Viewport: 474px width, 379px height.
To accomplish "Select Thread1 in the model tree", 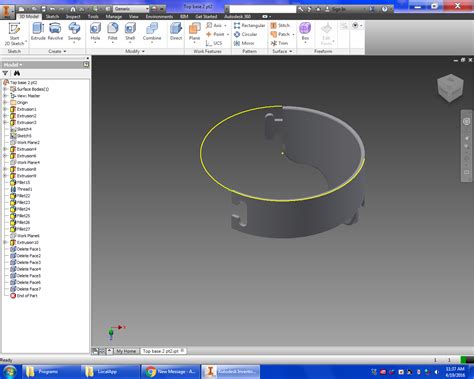I will point(25,189).
